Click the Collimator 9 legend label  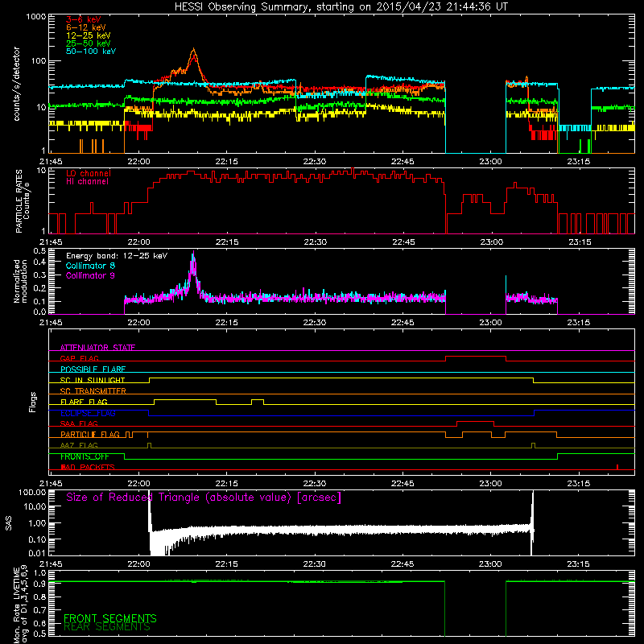(x=90, y=275)
